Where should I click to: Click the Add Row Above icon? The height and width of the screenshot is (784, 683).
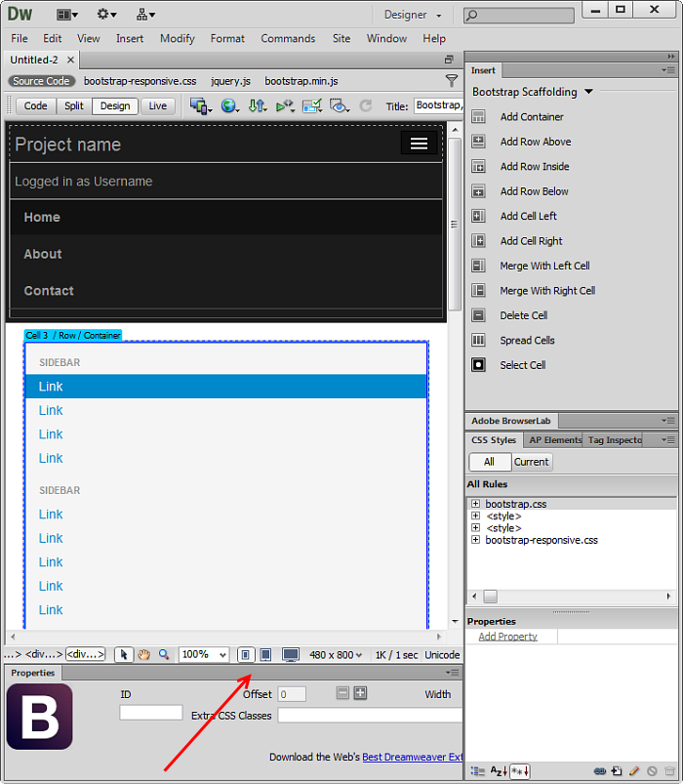pos(478,142)
